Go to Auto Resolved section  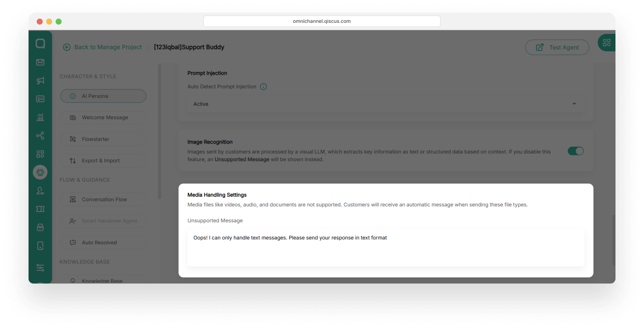[x=103, y=243]
